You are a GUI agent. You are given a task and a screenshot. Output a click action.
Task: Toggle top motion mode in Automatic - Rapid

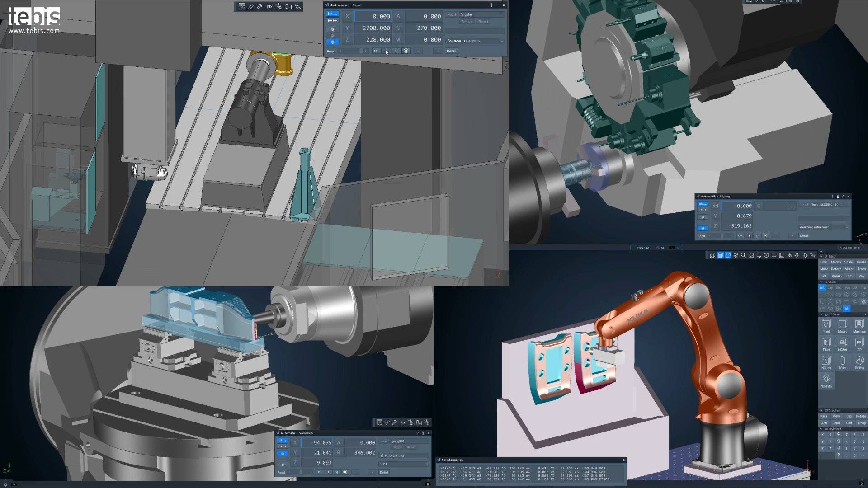coord(332,14)
